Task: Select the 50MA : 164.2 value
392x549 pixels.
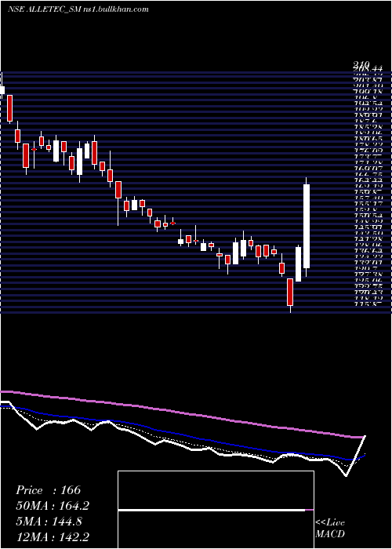Action: click(53, 505)
